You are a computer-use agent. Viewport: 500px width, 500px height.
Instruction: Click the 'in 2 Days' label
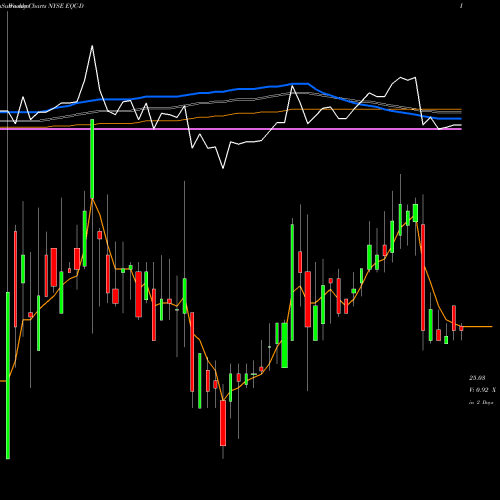481,403
